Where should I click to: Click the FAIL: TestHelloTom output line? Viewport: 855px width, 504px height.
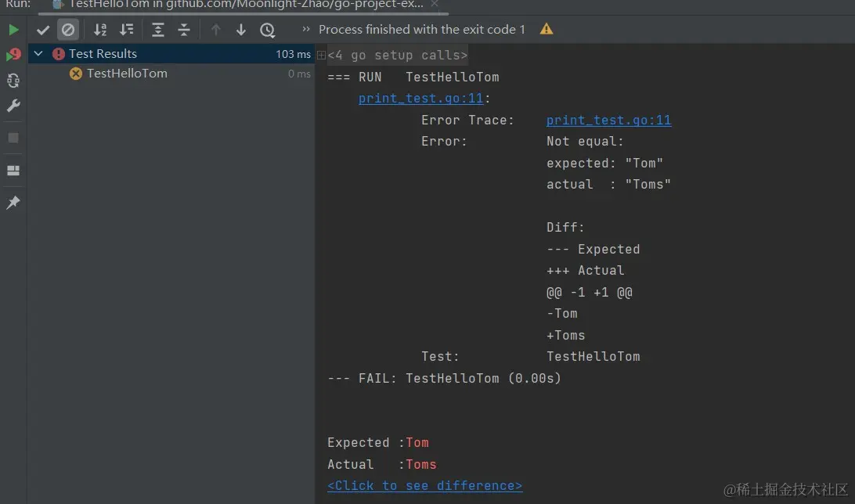(444, 378)
